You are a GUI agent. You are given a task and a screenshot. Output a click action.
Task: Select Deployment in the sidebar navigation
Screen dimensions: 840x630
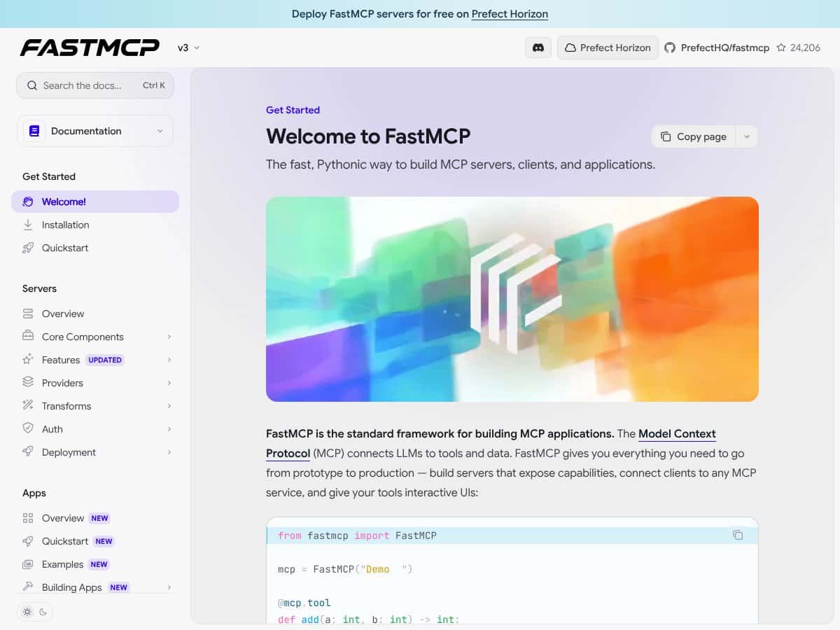68,452
